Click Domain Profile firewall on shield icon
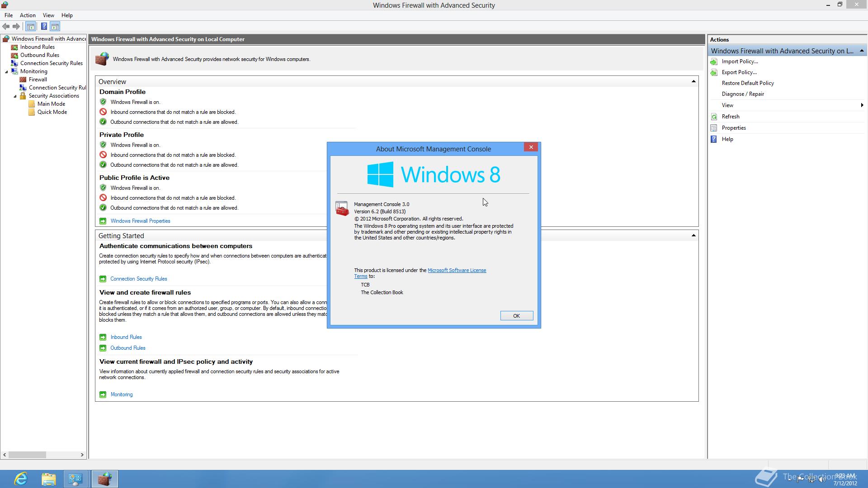This screenshot has width=868, height=488. tap(103, 102)
